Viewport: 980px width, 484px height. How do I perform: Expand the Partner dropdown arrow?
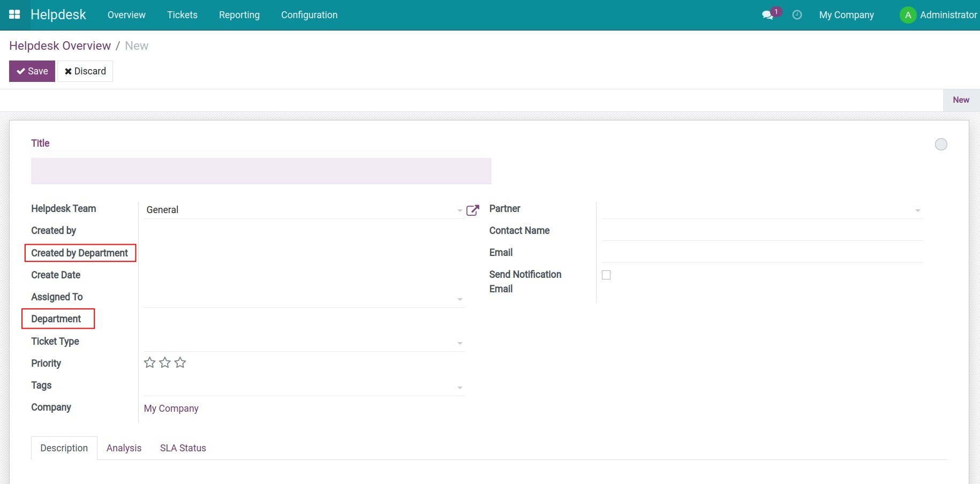(x=917, y=210)
